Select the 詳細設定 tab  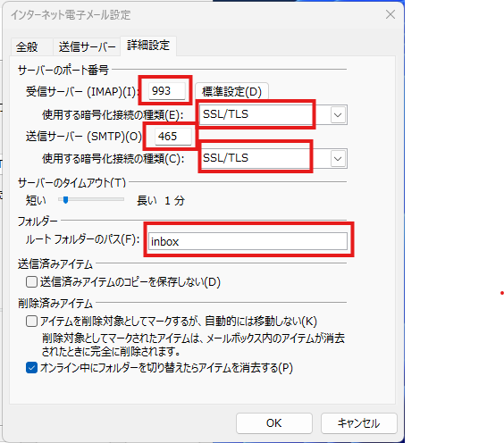148,46
